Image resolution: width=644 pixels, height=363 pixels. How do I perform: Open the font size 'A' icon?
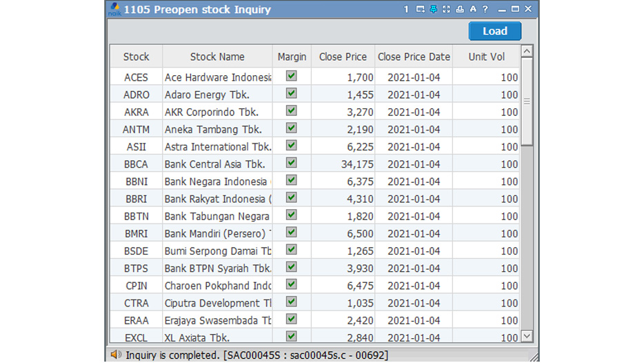(x=472, y=10)
